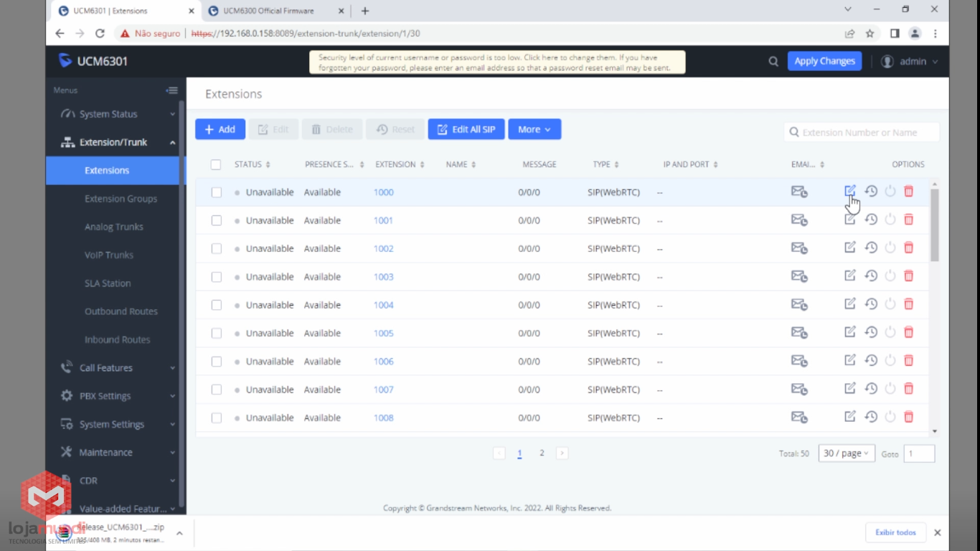Screen dimensions: 980x551
Task: Check the box for extension 1000
Action: click(x=216, y=192)
